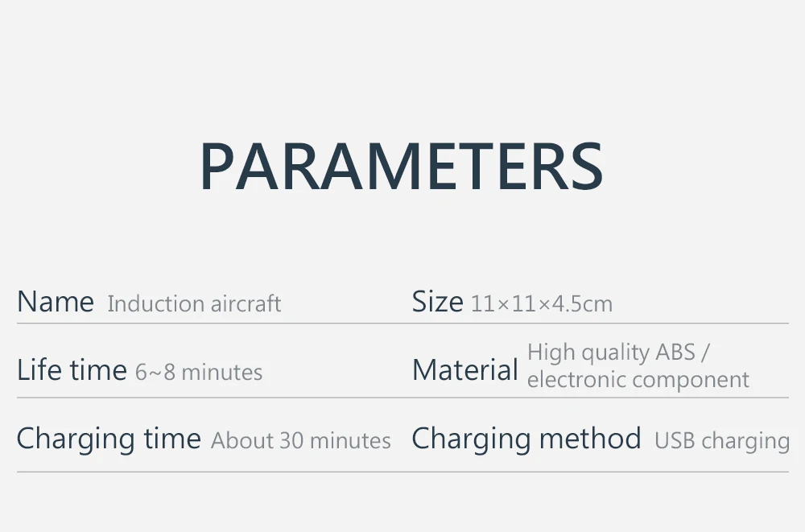This screenshot has width=805, height=532.
Task: Click the electronic component text
Action: point(638,380)
